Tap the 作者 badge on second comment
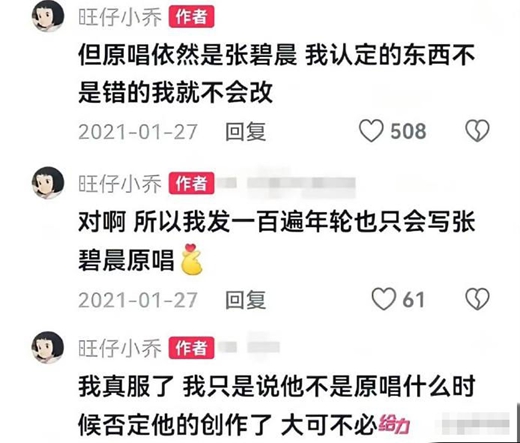The height and width of the screenshot is (443, 520). pyautogui.click(x=191, y=183)
